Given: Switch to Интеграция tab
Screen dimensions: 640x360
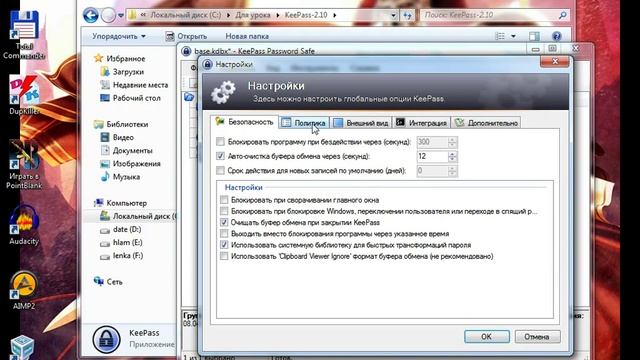Looking at the screenshot, I should coord(421,123).
